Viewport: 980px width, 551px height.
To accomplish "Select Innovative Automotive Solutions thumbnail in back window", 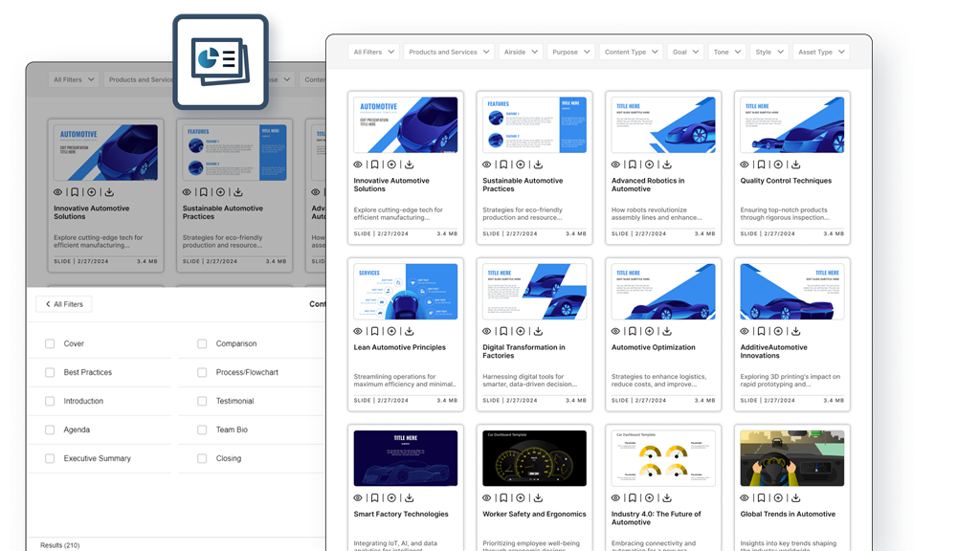I will [105, 152].
